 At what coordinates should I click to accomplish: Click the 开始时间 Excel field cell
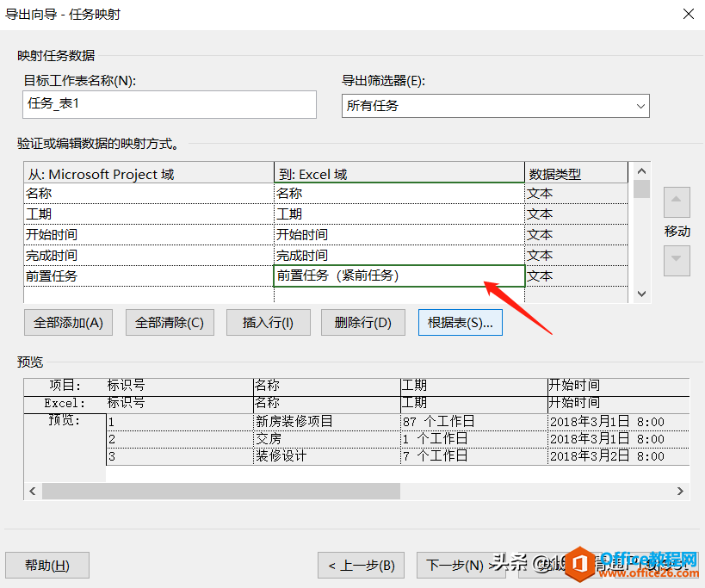(399, 234)
